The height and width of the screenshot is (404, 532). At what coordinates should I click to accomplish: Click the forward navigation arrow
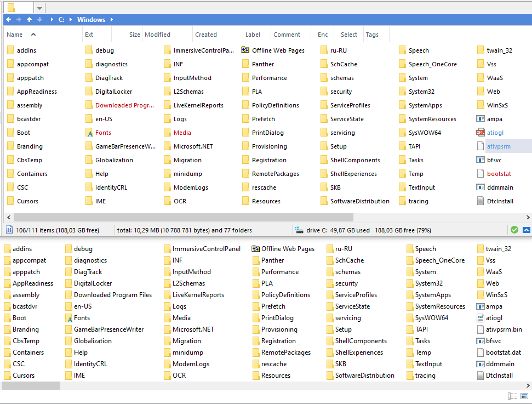tap(19, 19)
